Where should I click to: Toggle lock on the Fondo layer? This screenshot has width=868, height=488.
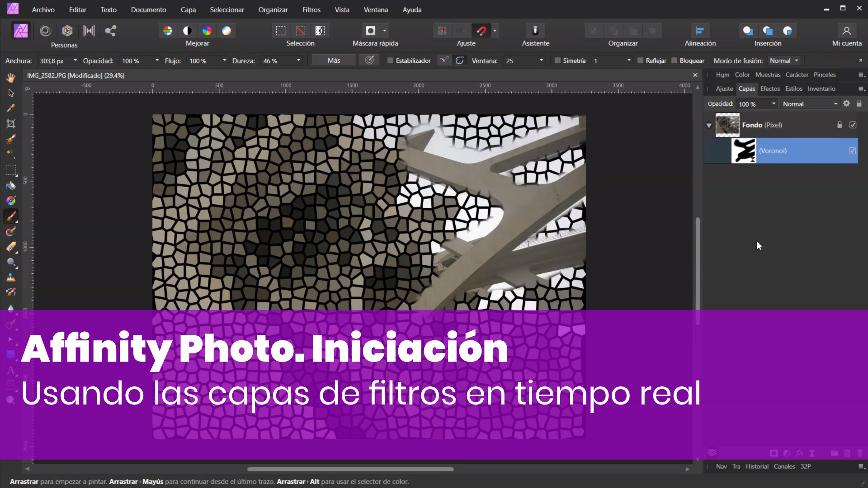pos(840,125)
